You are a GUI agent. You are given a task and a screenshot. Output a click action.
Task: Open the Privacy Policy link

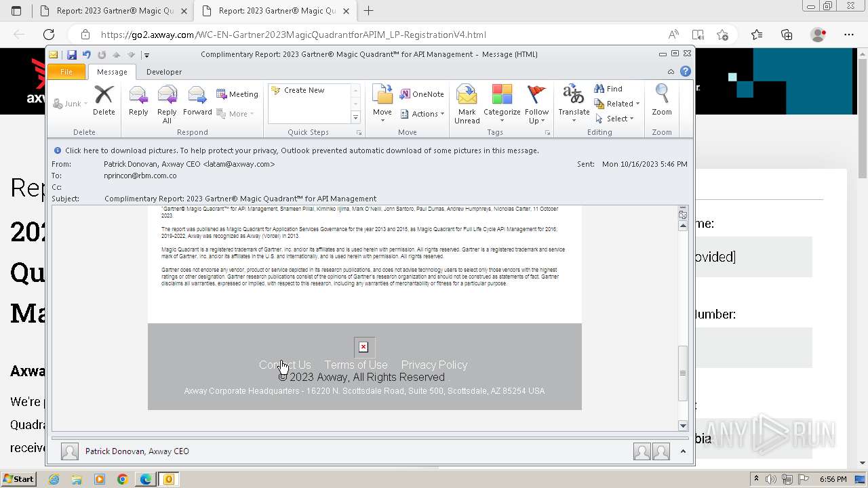click(x=435, y=365)
